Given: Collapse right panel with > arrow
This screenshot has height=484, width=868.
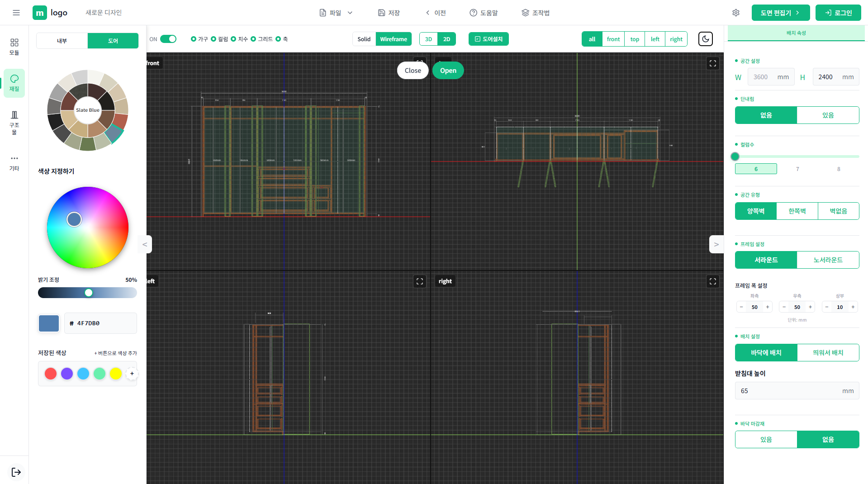Looking at the screenshot, I should tap(716, 244).
